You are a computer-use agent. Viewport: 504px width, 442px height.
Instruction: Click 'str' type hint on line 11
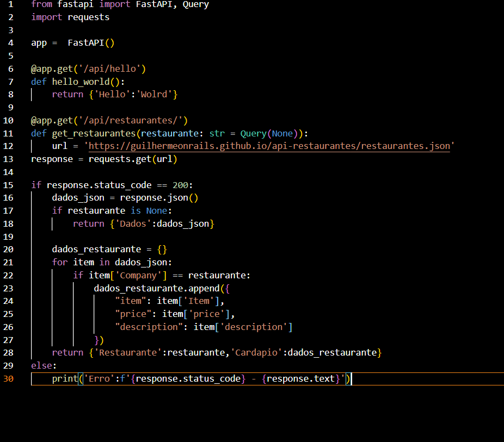[217, 134]
